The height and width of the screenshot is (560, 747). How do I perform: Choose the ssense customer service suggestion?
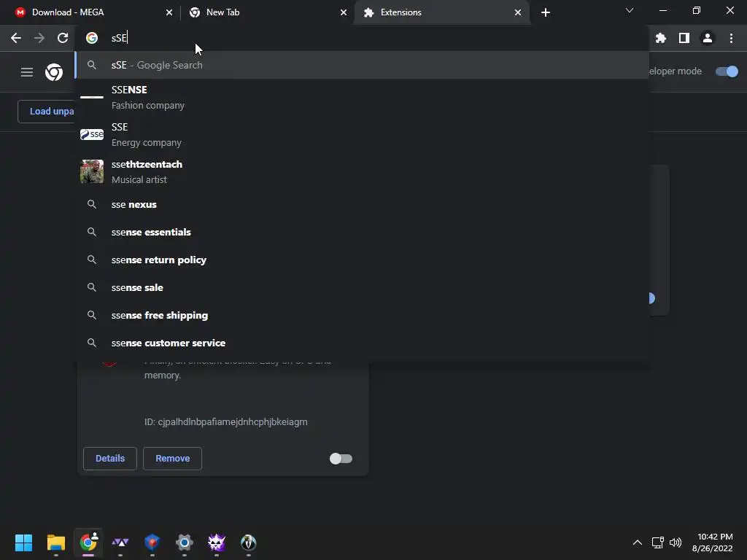(362, 343)
